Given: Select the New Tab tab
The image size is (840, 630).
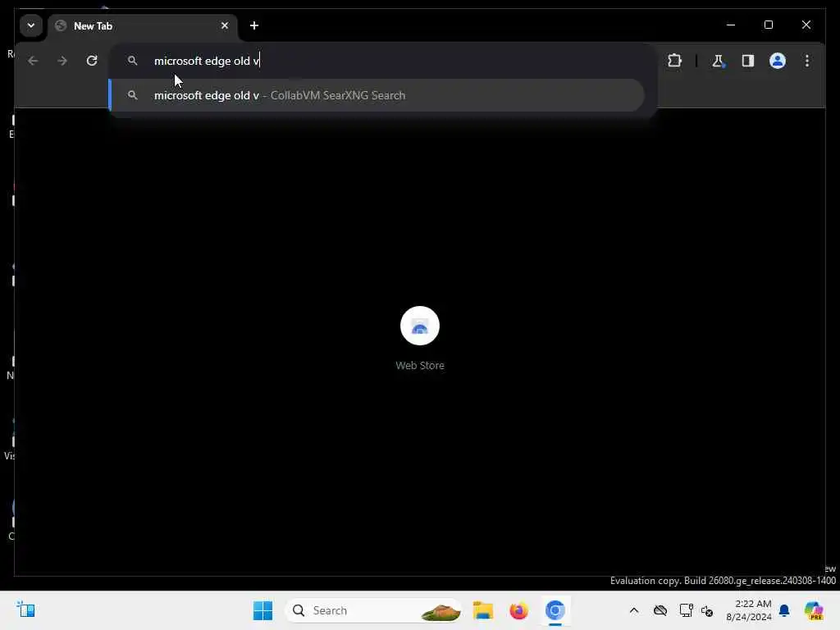Looking at the screenshot, I should (x=142, y=25).
